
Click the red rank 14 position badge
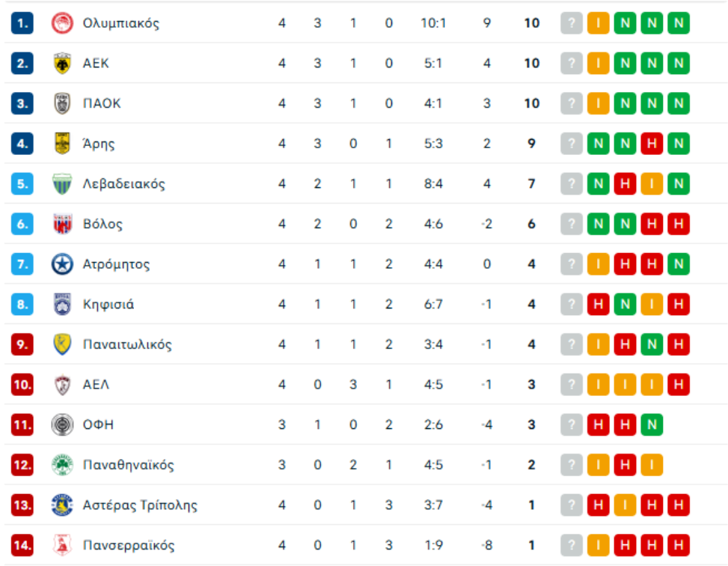pos(22,546)
